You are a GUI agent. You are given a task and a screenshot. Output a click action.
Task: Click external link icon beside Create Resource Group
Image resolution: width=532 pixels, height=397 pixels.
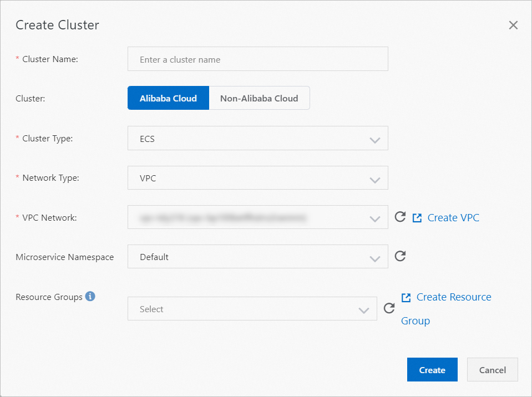click(x=406, y=298)
